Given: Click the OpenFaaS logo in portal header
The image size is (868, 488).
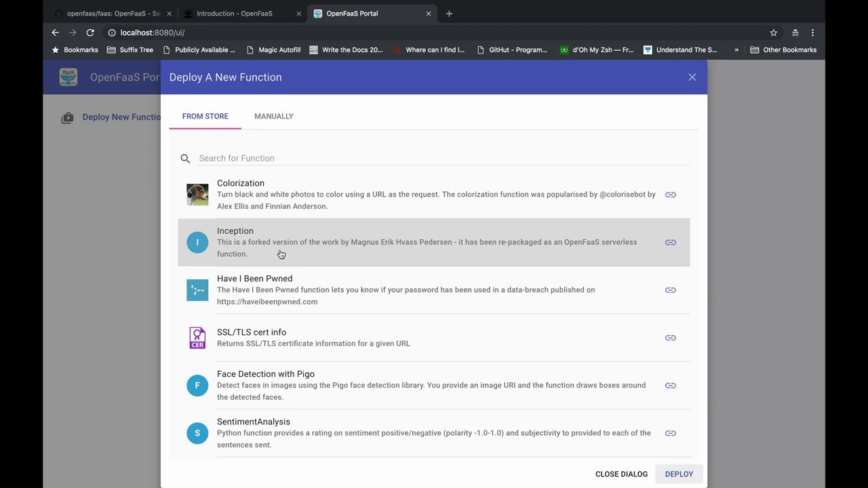Looking at the screenshot, I should (68, 77).
